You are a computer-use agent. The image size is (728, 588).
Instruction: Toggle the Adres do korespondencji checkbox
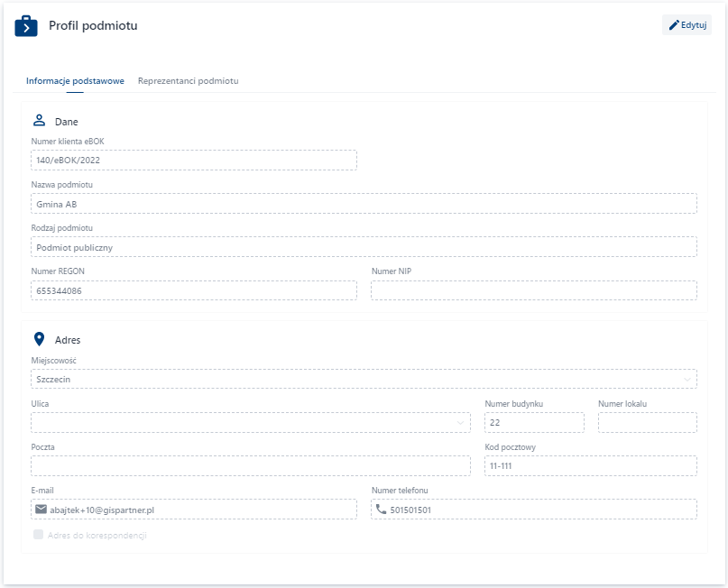38,535
